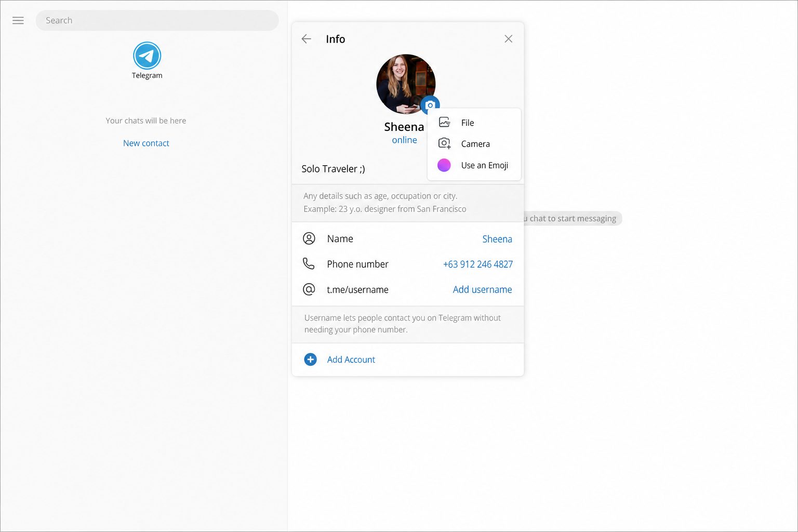Click the Sheena name value
This screenshot has width=798, height=532.
[x=497, y=239]
